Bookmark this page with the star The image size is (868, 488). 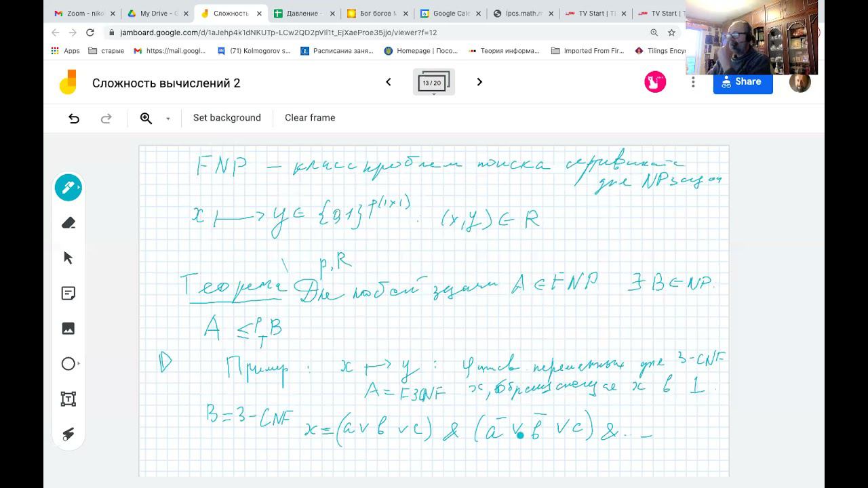coord(671,33)
